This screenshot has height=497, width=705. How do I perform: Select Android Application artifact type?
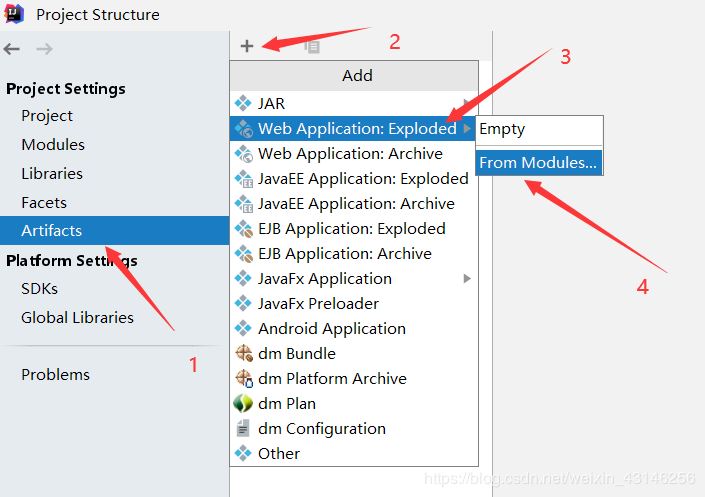click(332, 328)
